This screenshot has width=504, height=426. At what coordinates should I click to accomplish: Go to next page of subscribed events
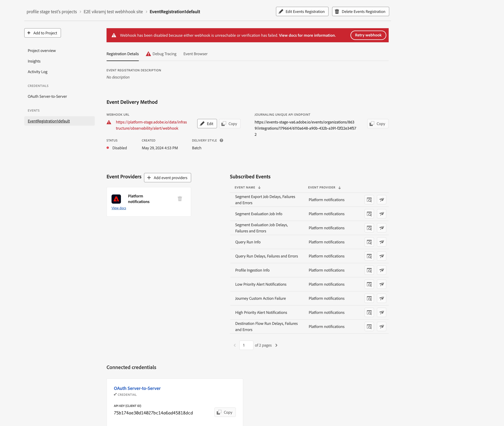click(x=276, y=345)
